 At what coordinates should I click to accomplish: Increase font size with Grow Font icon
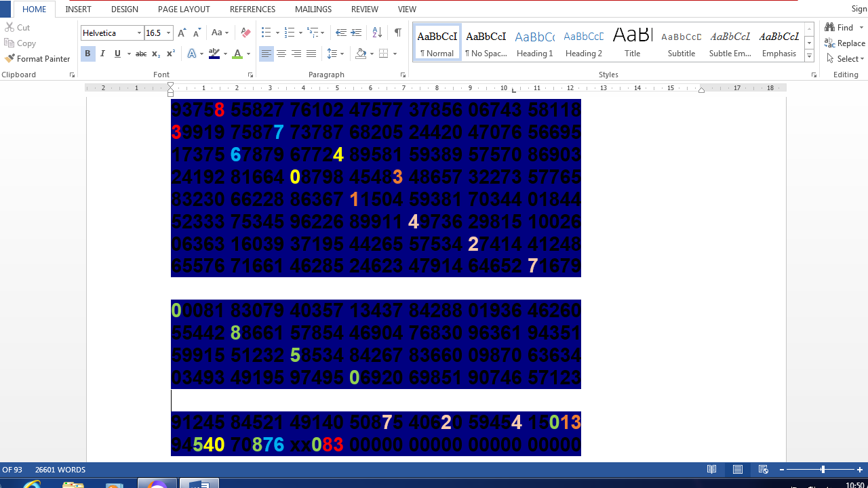click(182, 33)
